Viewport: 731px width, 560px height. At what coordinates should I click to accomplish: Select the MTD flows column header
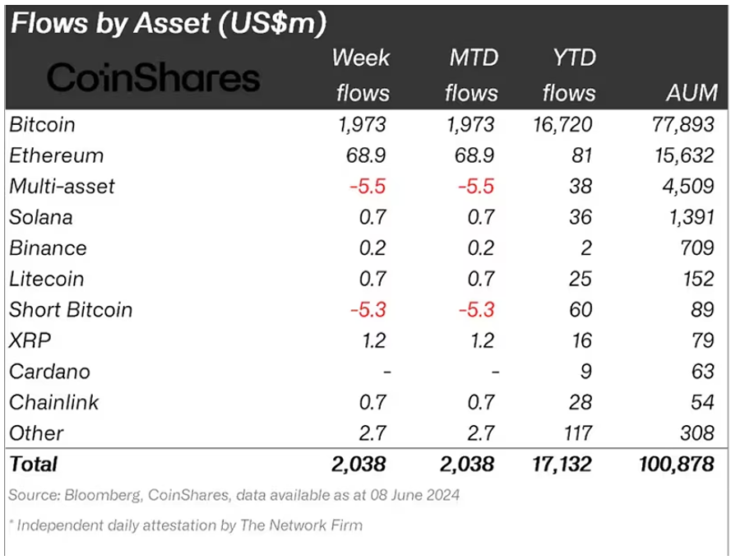(x=471, y=75)
